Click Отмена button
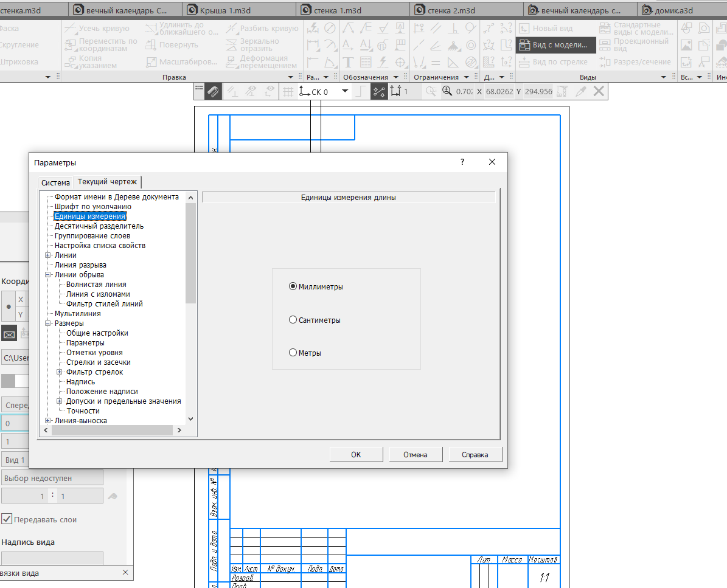Screen dimensions: 727x588 (x=416, y=455)
